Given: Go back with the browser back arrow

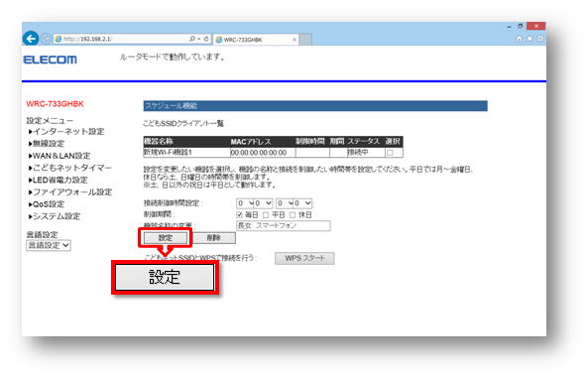Looking at the screenshot, I should coord(31,39).
